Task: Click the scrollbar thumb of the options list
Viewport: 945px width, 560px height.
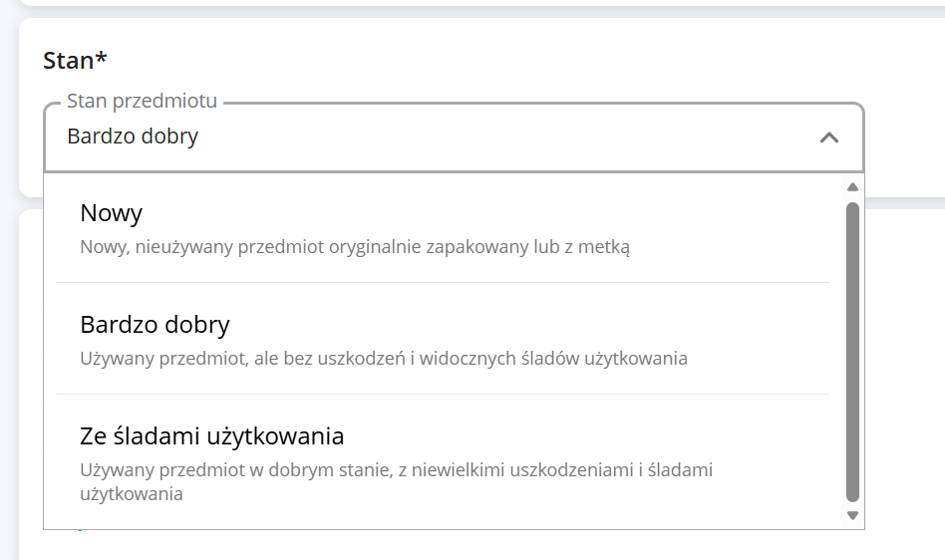Action: click(852, 349)
